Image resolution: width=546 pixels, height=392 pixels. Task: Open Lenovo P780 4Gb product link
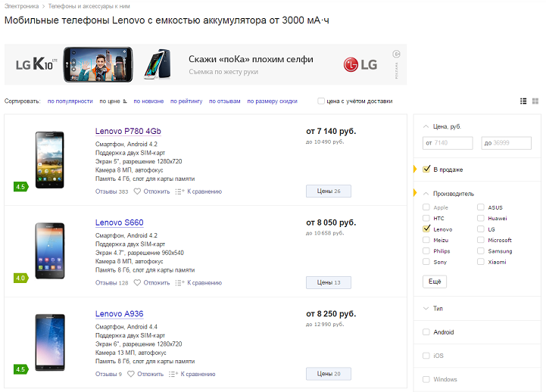[x=128, y=131]
